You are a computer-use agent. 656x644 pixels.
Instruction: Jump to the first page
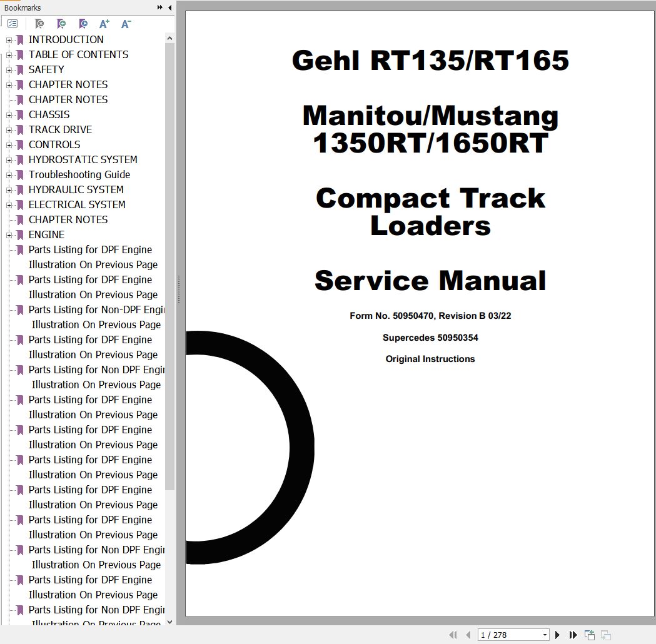tap(453, 635)
